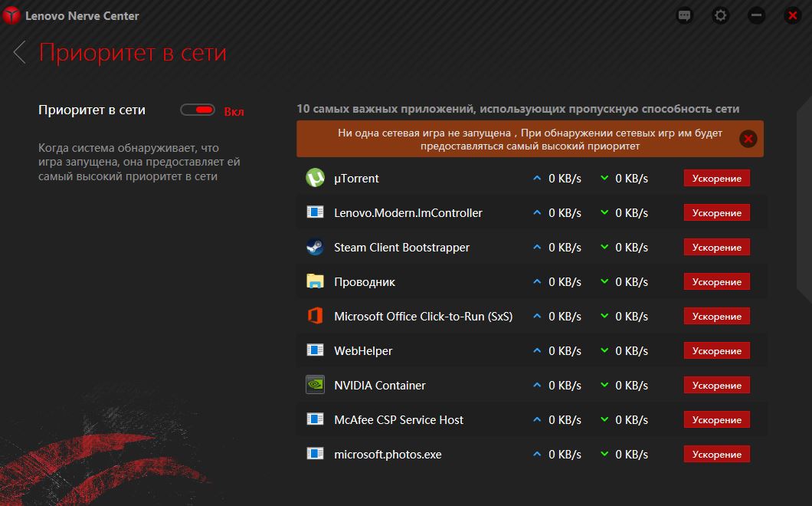The width and height of the screenshot is (812, 506).
Task: Accelerate Проводник with the Ускорение button
Action: tap(717, 281)
